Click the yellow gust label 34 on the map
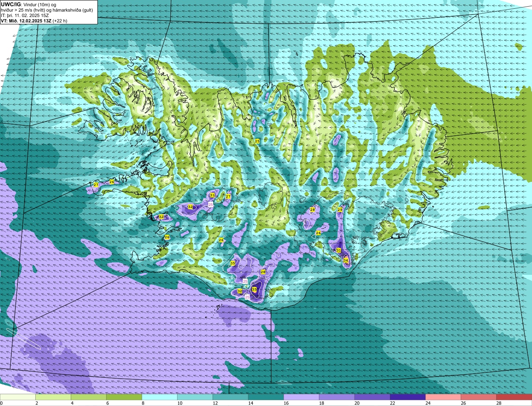Screen dimensions: 532x406 (346, 260)
